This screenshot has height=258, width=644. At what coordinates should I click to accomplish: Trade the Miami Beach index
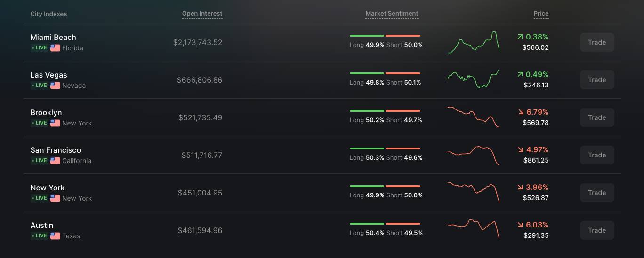[x=597, y=42]
